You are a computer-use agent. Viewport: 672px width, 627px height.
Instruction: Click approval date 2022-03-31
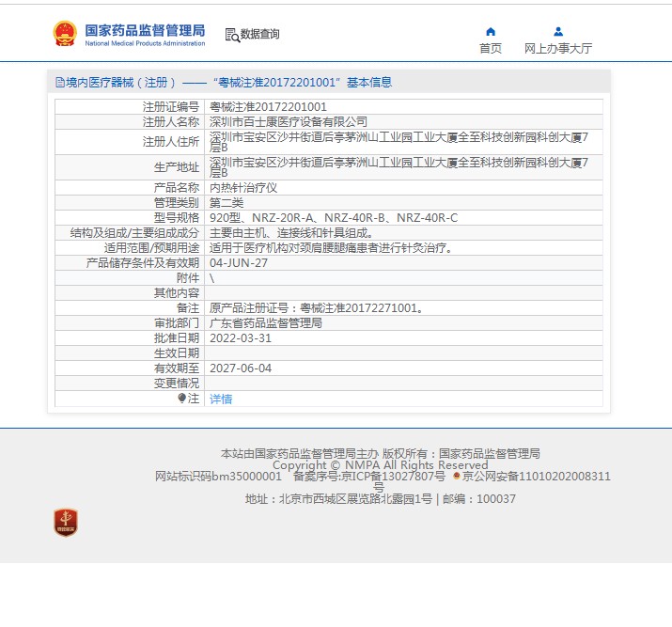[241, 338]
